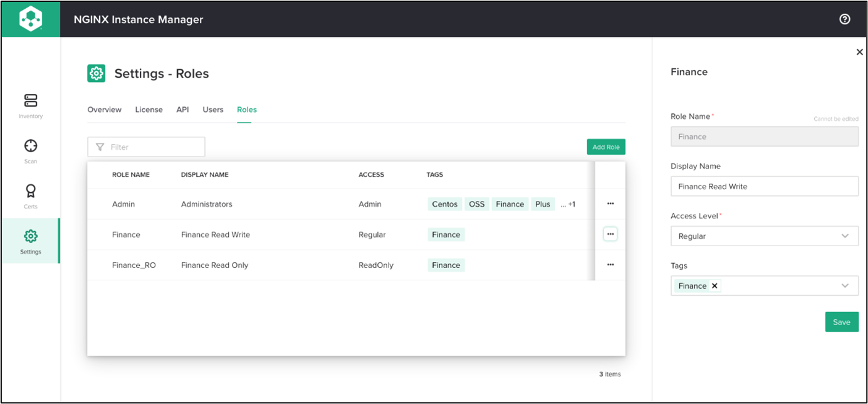
Task: Focus the Filter input field
Action: click(146, 147)
